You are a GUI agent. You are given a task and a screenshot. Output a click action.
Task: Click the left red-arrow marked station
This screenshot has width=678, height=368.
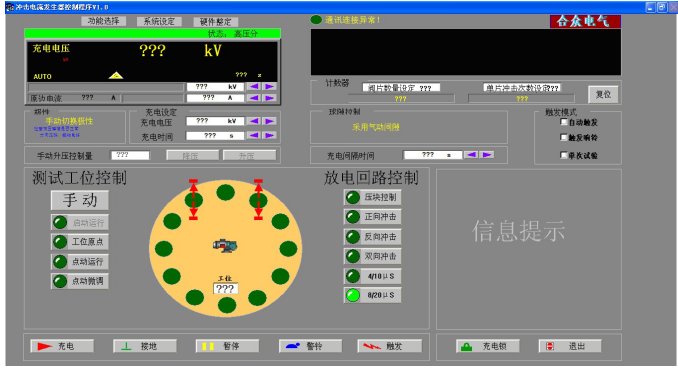coord(193,200)
